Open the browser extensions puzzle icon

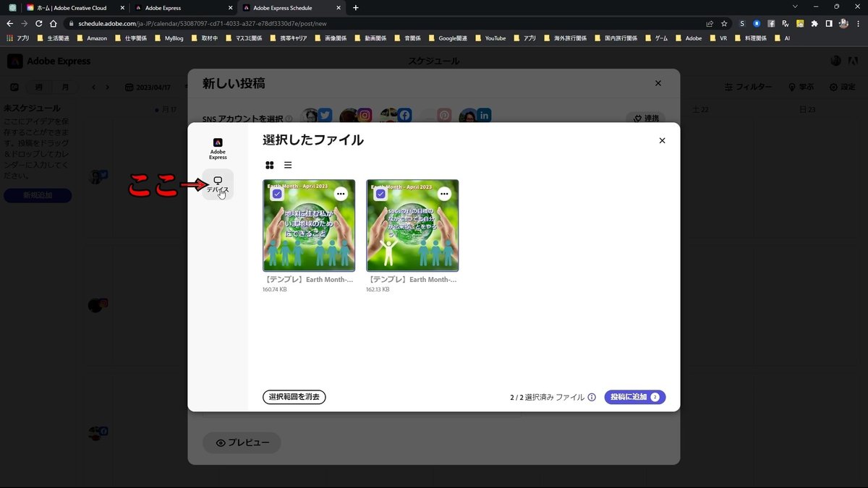point(815,23)
